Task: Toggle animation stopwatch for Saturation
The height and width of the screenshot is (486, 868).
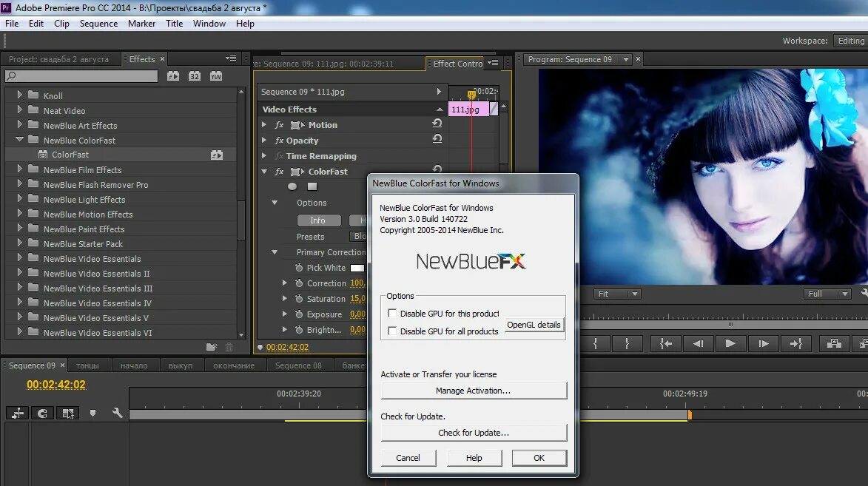Action: [x=299, y=298]
